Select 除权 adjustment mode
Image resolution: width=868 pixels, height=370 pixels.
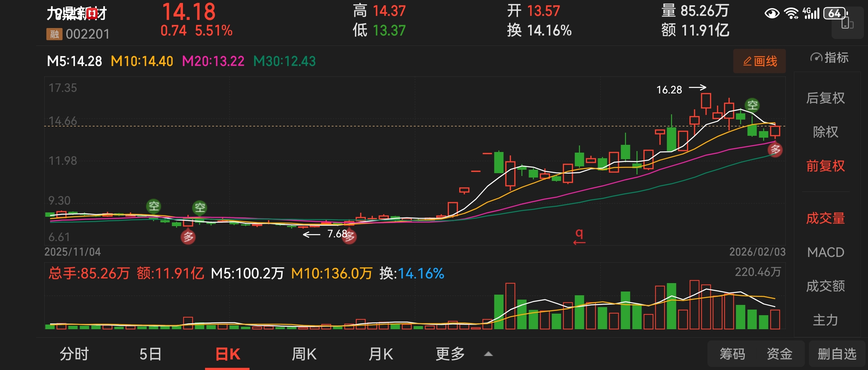(825, 132)
